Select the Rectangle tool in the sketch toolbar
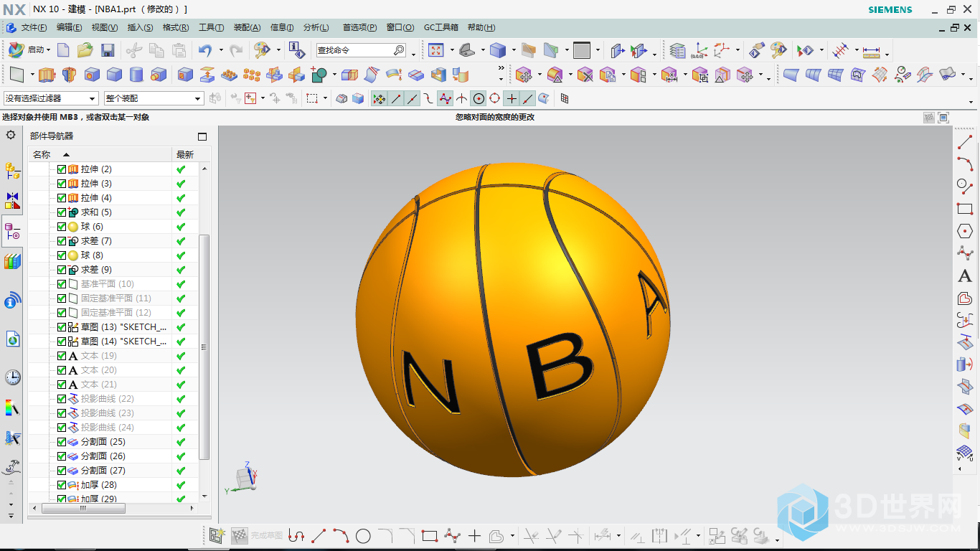Screen dimensions: 980x551 click(430, 536)
